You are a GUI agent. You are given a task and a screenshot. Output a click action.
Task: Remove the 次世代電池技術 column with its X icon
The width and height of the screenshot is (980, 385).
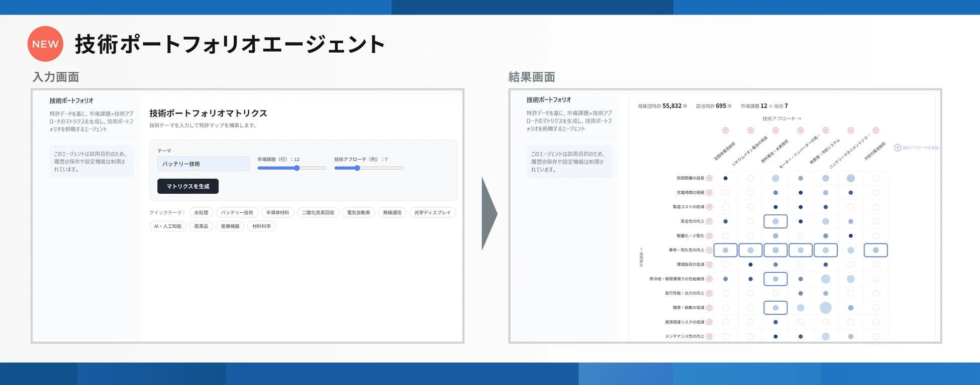coord(876,131)
